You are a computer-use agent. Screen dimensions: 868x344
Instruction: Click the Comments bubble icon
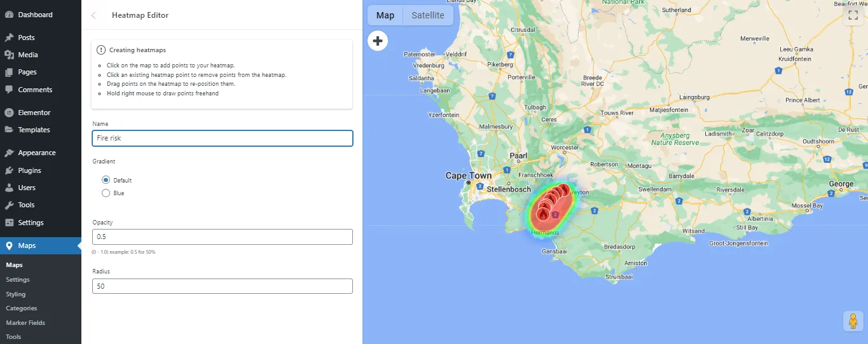[x=9, y=90]
